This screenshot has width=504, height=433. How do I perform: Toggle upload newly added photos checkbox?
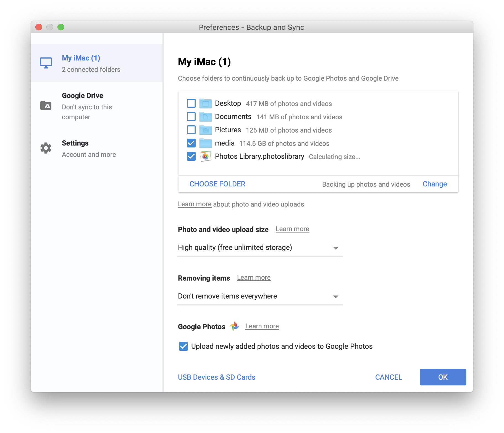(x=183, y=346)
